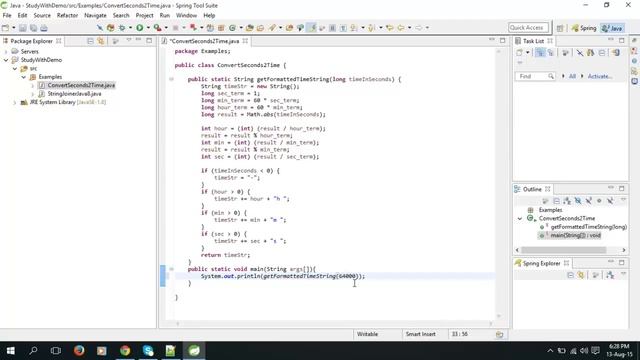Screen dimensions: 640x360
Task: Click New Task icon in Task List
Action: coord(519,53)
